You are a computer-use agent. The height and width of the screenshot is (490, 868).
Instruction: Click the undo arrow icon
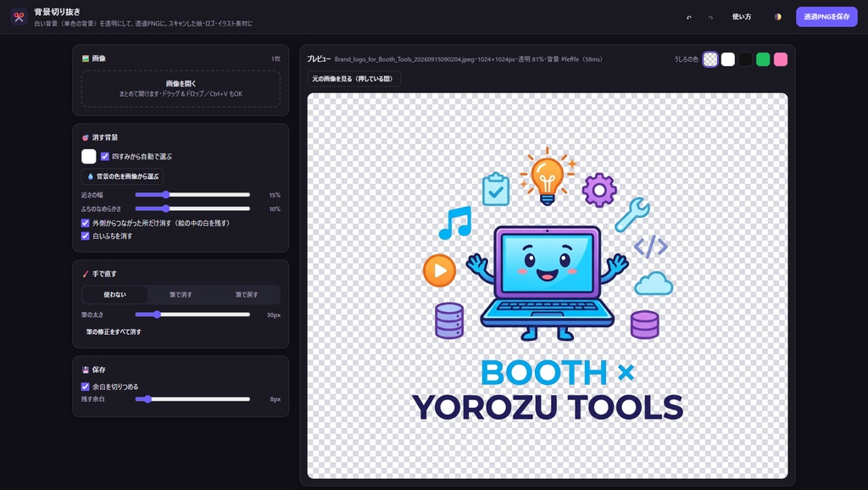point(688,17)
